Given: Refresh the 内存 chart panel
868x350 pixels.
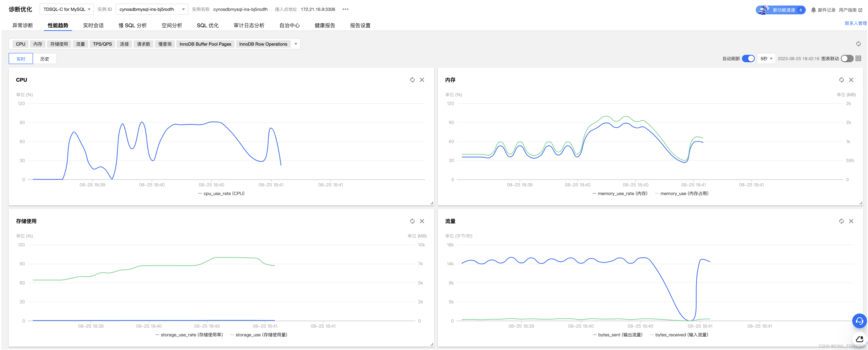Looking at the screenshot, I should [841, 80].
